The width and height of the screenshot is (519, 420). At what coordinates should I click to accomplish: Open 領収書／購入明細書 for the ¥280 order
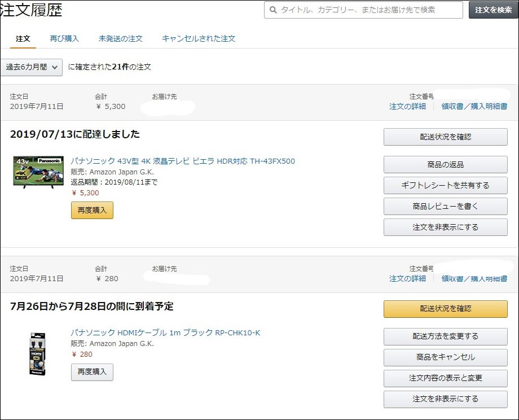[474, 278]
